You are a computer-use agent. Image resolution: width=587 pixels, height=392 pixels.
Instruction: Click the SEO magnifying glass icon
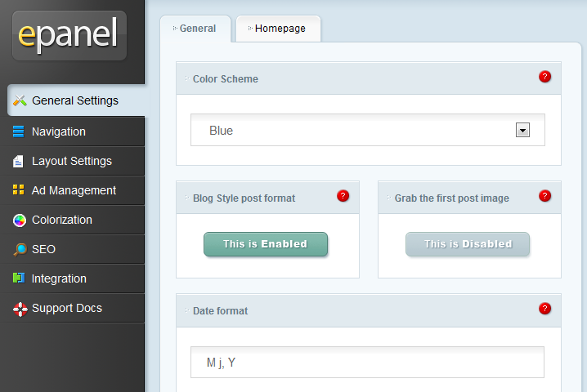(20, 249)
